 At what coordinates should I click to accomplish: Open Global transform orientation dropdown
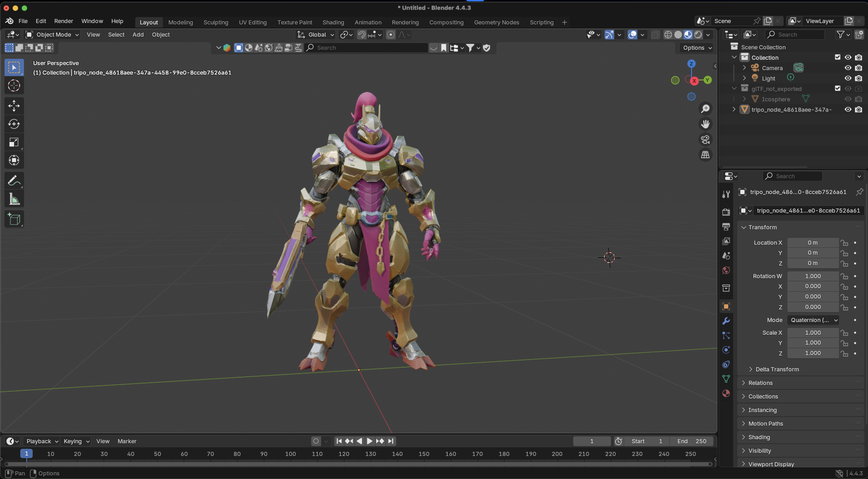pyautogui.click(x=316, y=35)
